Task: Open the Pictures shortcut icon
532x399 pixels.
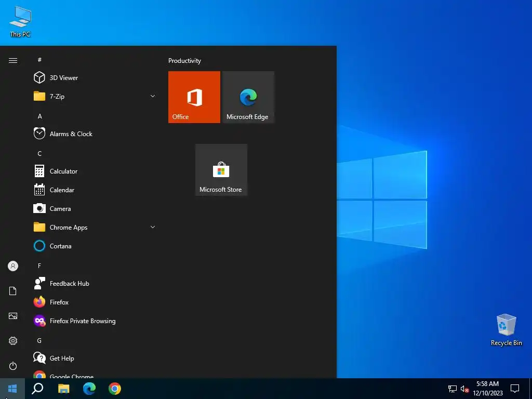Action: [13, 316]
